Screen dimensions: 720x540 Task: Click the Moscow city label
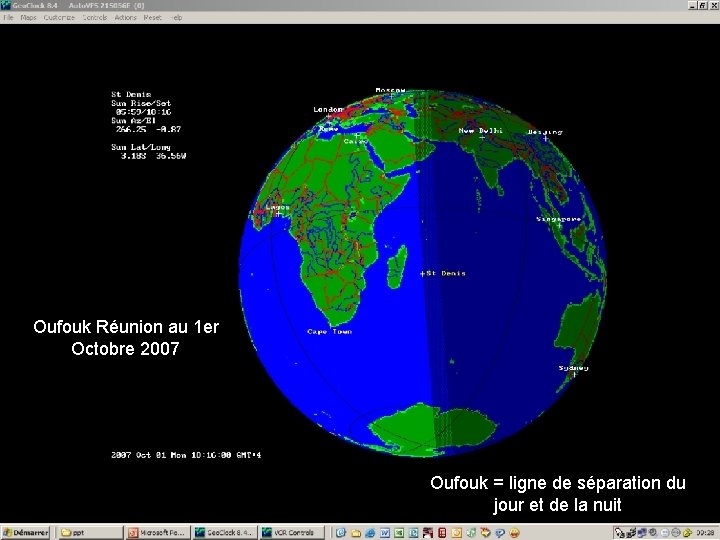click(x=390, y=90)
